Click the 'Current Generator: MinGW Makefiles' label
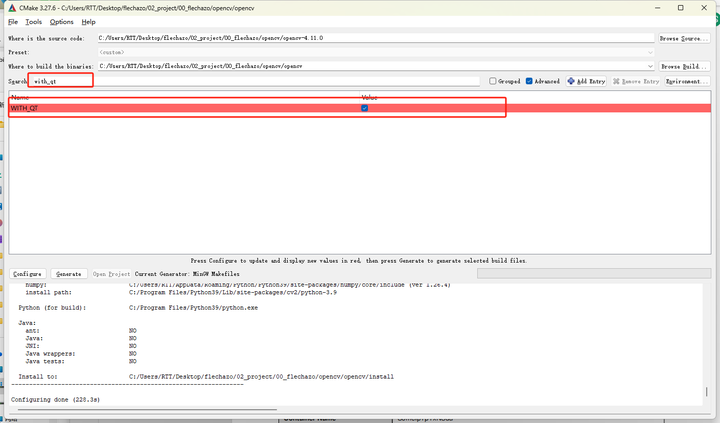The width and height of the screenshot is (720, 423). click(187, 274)
